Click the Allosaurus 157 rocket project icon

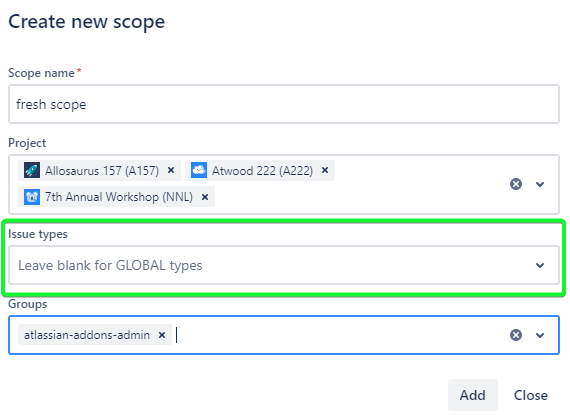tap(32, 170)
